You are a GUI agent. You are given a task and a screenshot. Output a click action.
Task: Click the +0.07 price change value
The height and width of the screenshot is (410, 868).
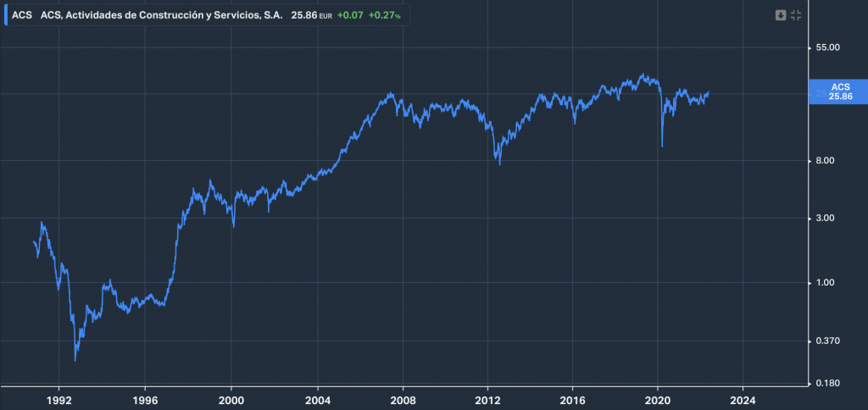click(x=351, y=15)
